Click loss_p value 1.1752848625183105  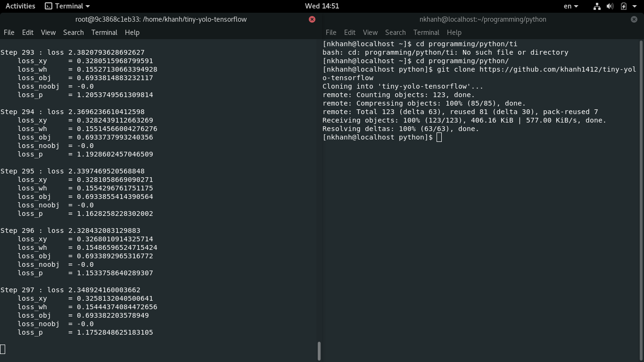115,332
